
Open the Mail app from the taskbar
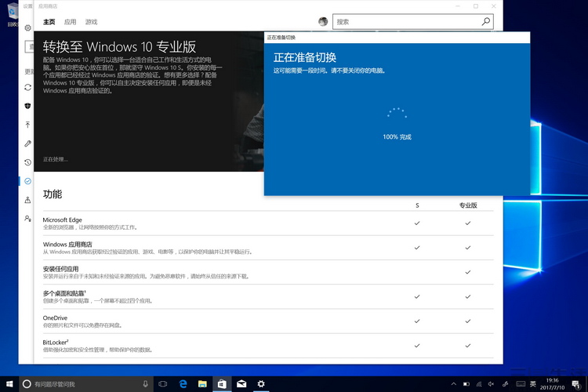241,383
